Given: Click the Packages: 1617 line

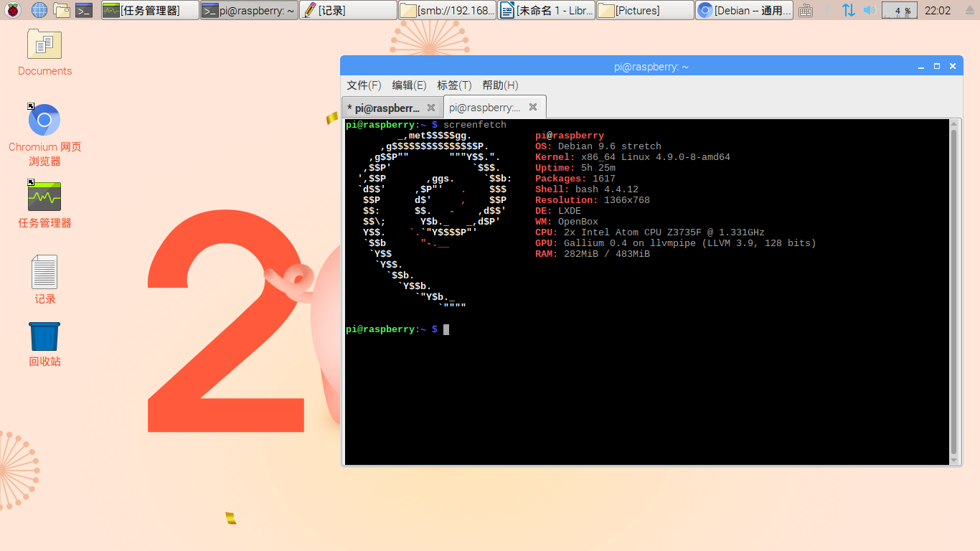Looking at the screenshot, I should point(575,179).
